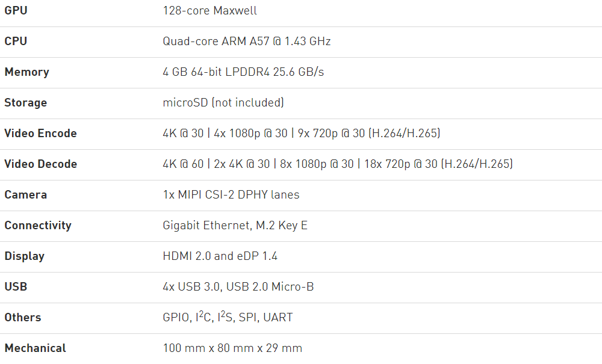Click the Quad-core ARM A57 value
The height and width of the screenshot is (364, 602).
coord(247,42)
